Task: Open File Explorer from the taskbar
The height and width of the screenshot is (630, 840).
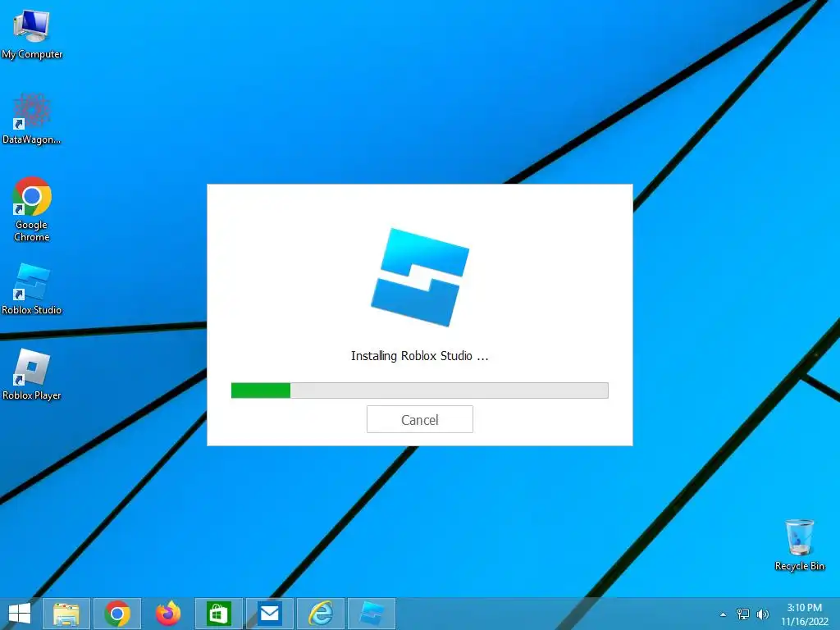Action: (66, 614)
